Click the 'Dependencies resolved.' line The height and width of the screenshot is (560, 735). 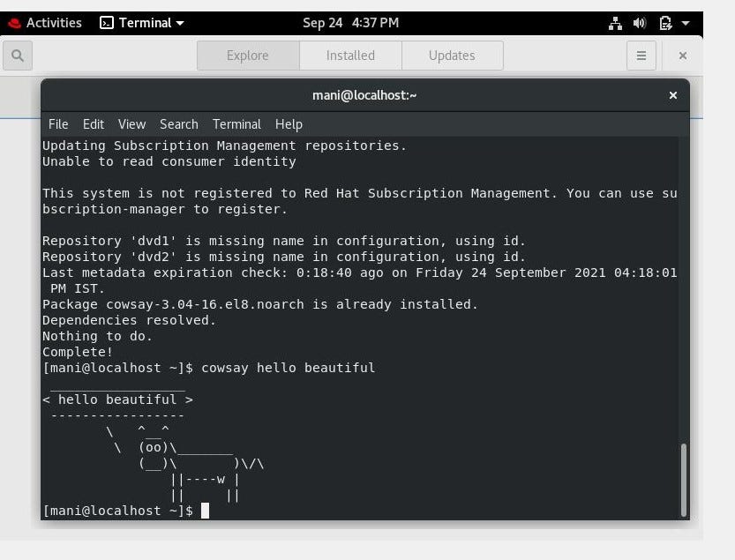(x=129, y=320)
